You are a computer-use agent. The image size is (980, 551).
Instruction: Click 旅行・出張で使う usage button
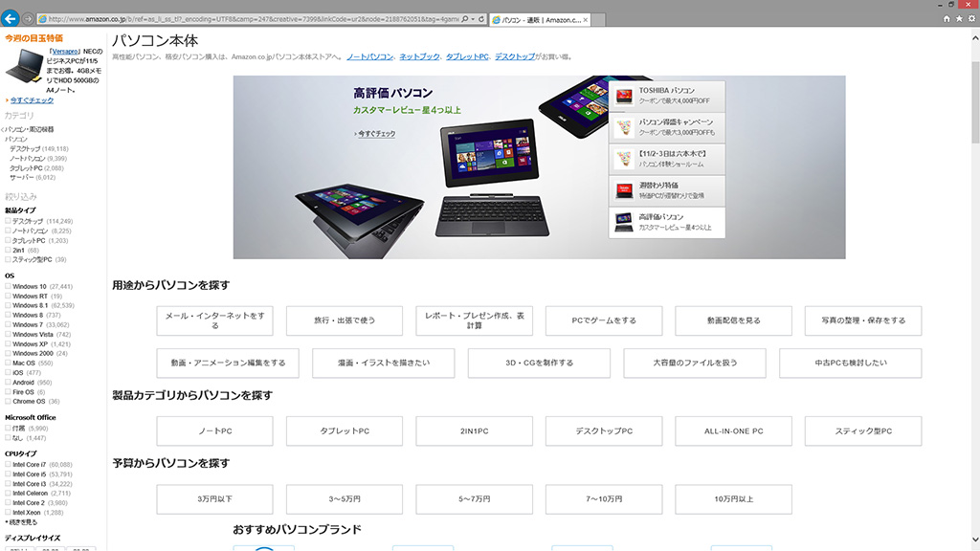coord(345,320)
